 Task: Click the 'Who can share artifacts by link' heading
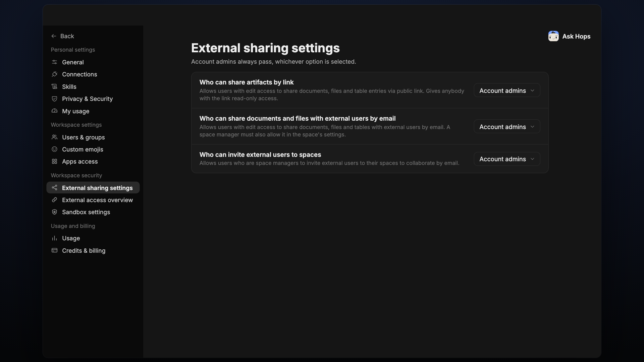click(x=247, y=82)
